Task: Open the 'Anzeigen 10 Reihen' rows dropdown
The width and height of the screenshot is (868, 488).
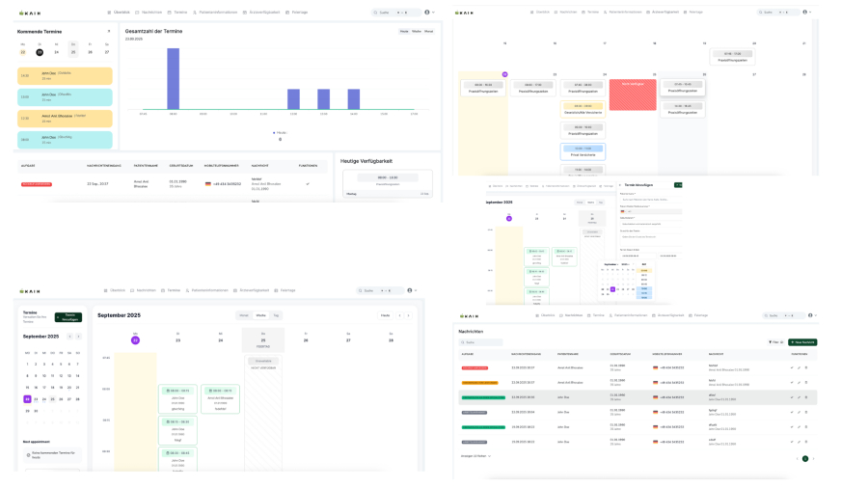Action: click(475, 456)
